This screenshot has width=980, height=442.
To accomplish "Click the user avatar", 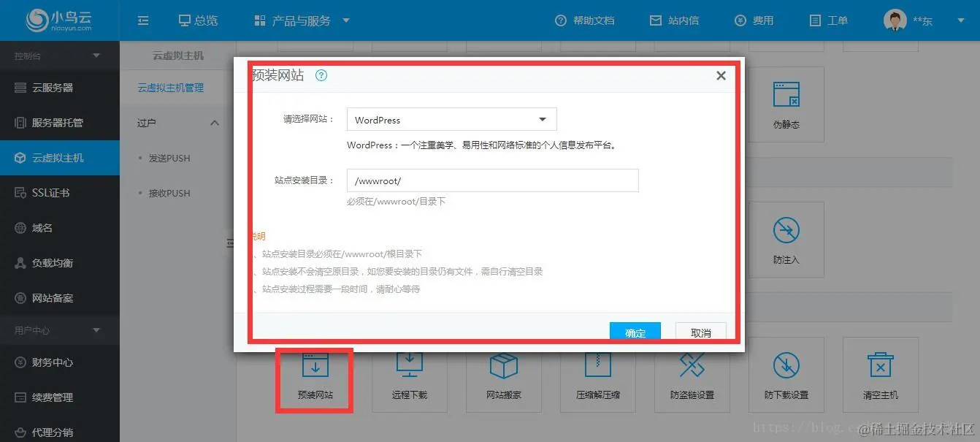I will pyautogui.click(x=895, y=20).
